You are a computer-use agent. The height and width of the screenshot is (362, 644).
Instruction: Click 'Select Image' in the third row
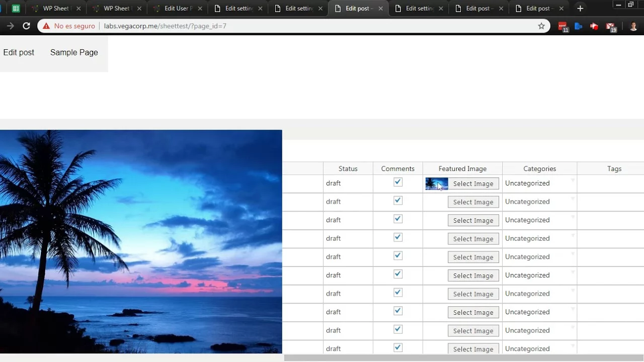473,220
